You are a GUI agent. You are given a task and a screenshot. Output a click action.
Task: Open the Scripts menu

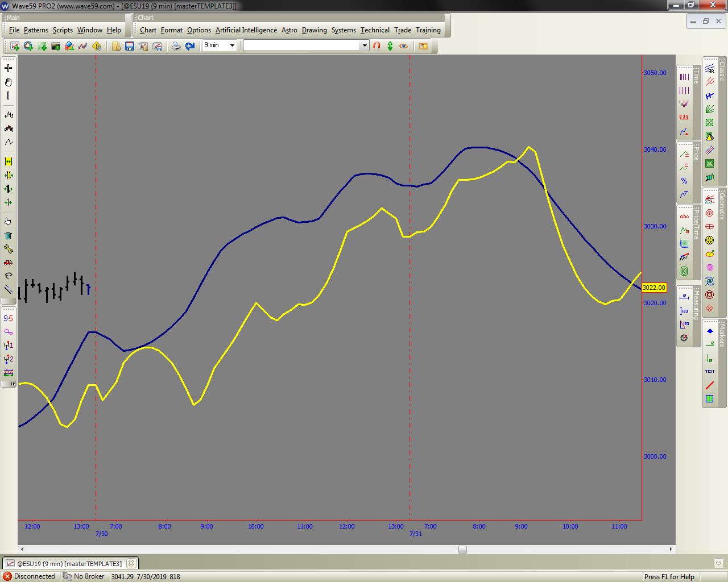[x=63, y=30]
